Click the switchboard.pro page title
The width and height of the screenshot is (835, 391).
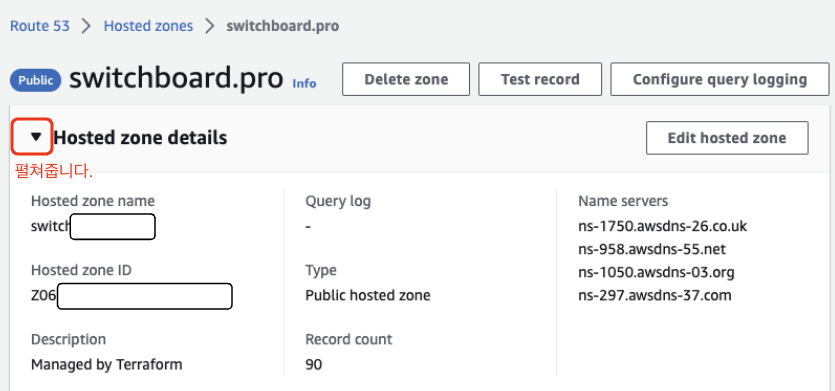[176, 79]
